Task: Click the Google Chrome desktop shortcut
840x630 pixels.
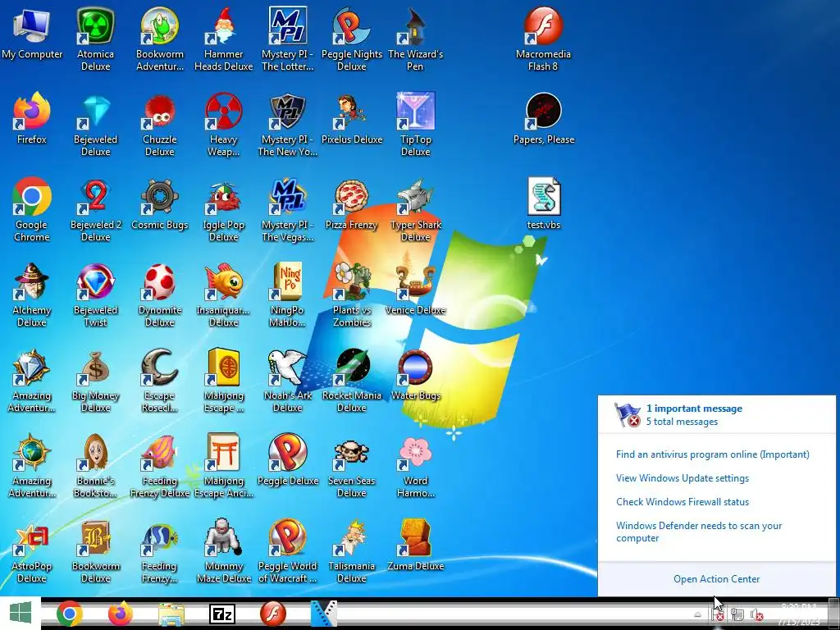Action: click(x=32, y=197)
